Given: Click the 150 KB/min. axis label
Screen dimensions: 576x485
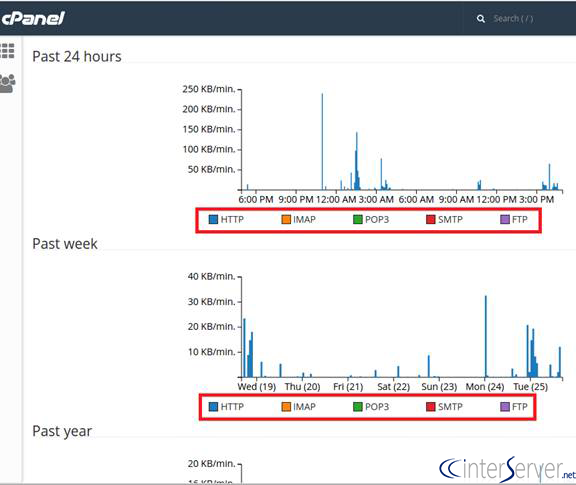Looking at the screenshot, I should 209,129.
